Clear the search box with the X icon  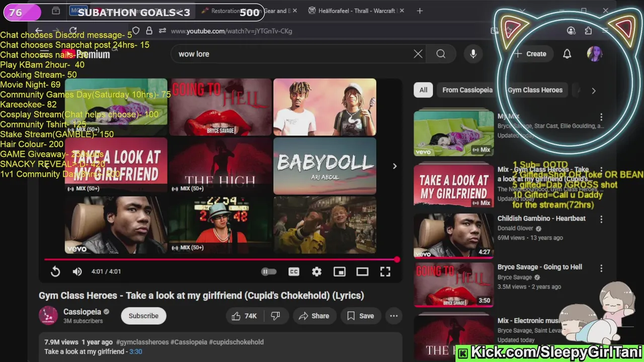418,54
